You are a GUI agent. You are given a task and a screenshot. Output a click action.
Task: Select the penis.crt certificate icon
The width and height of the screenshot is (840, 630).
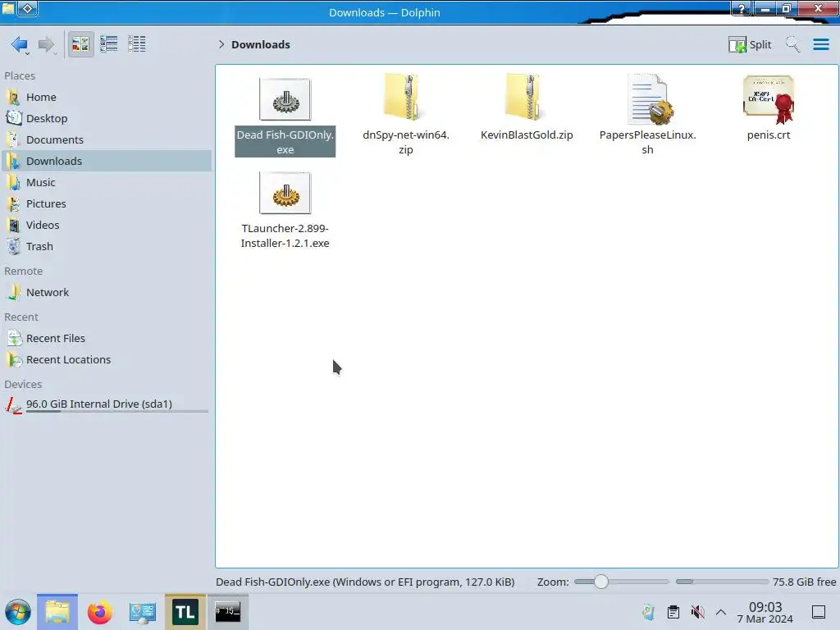tap(769, 99)
